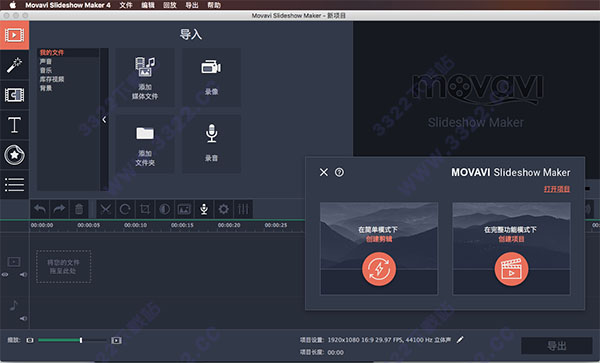Click the Color adjustments half-circle icon
The width and height of the screenshot is (600, 363).
pyautogui.click(x=165, y=209)
